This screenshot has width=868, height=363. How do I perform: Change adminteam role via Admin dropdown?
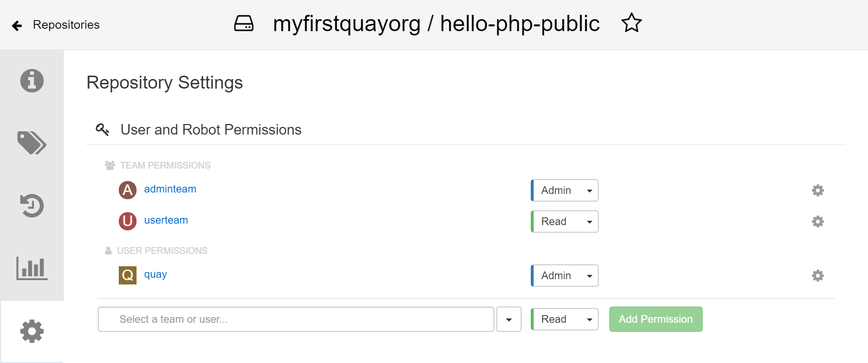click(x=565, y=191)
